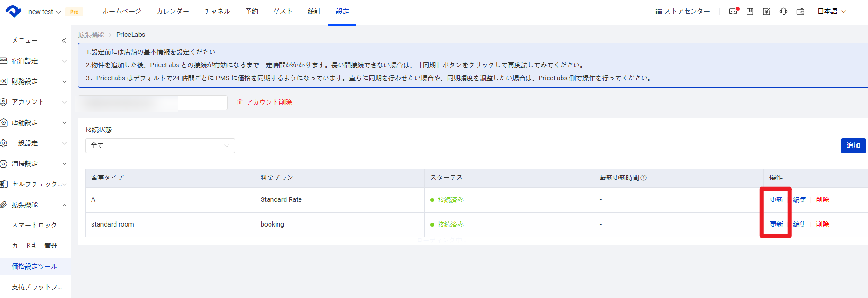This screenshot has height=298, width=868.
Task: Click 削除 for room type A
Action: coord(823,199)
